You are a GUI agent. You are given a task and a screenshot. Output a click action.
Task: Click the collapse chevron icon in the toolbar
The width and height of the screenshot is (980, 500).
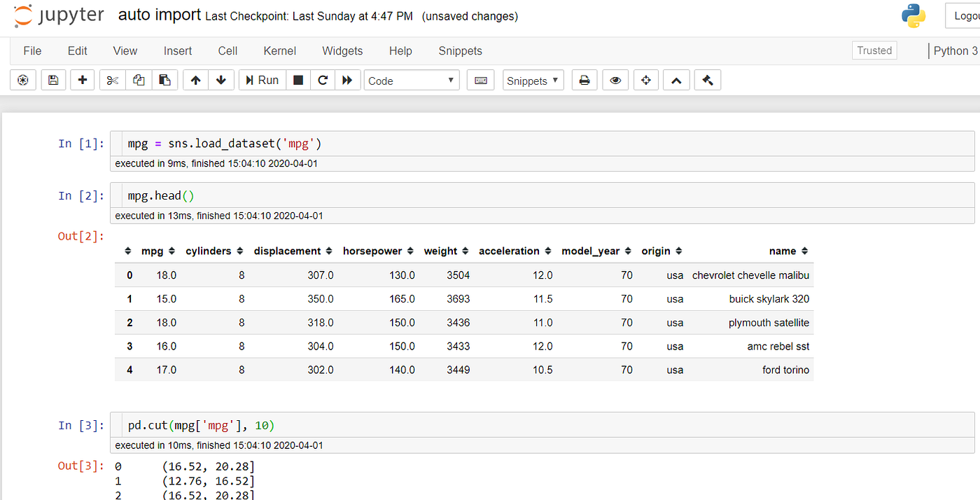[676, 80]
